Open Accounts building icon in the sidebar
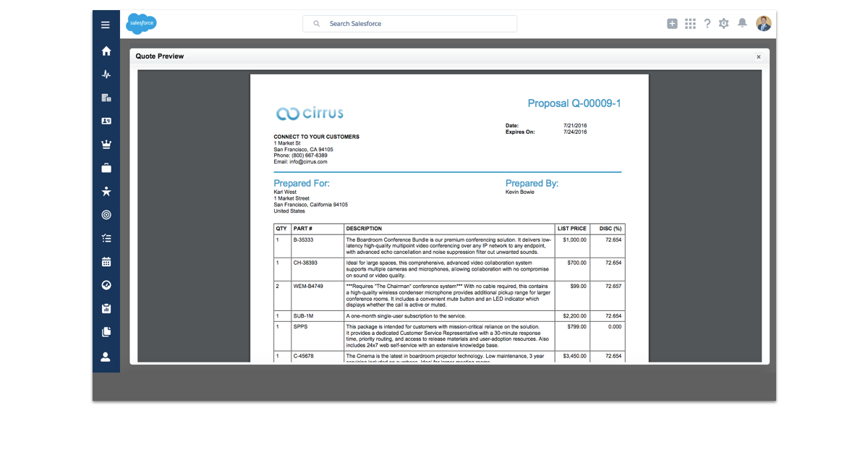The width and height of the screenshot is (868, 463). coord(106,98)
